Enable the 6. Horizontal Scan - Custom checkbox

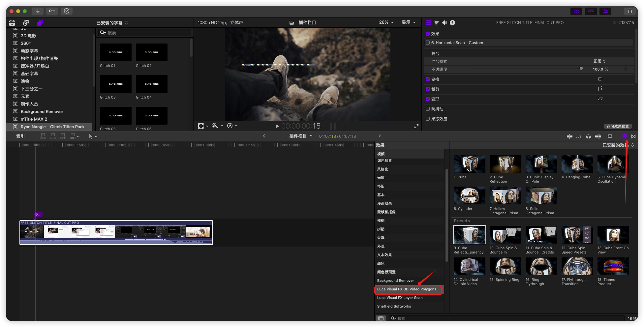[428, 43]
